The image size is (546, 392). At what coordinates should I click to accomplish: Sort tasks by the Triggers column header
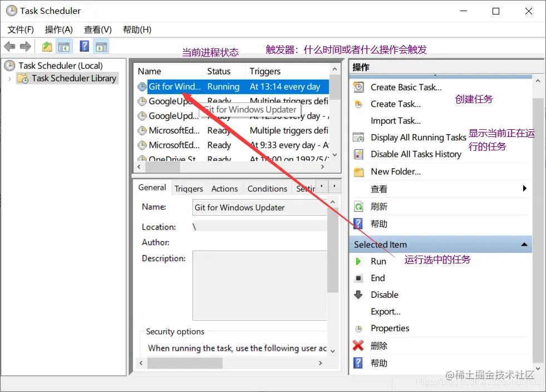coord(287,71)
